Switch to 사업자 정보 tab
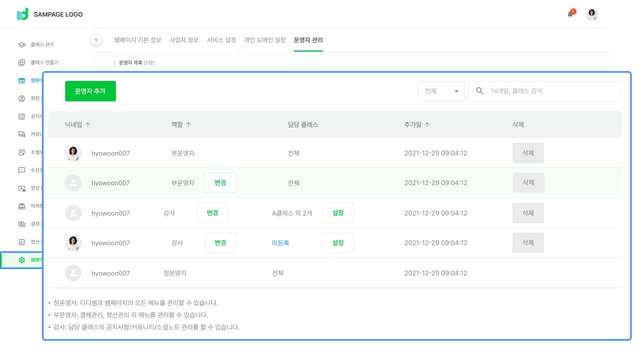This screenshot has height=346, width=644. (x=184, y=40)
